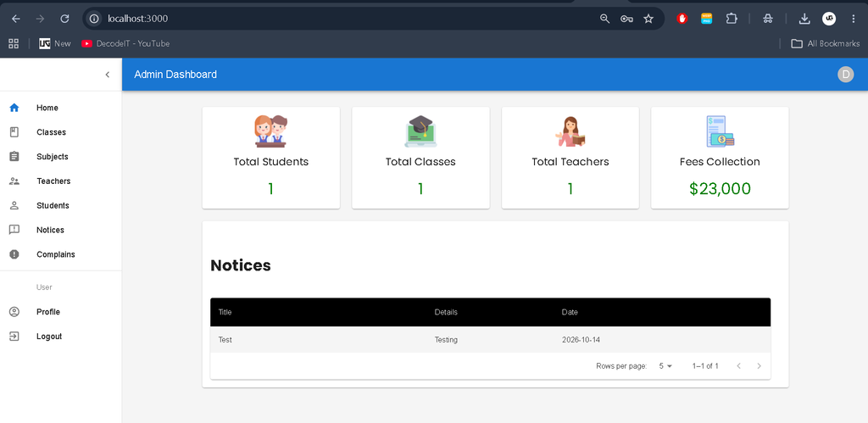Open the Students menu item
The image size is (868, 423).
click(61, 205)
